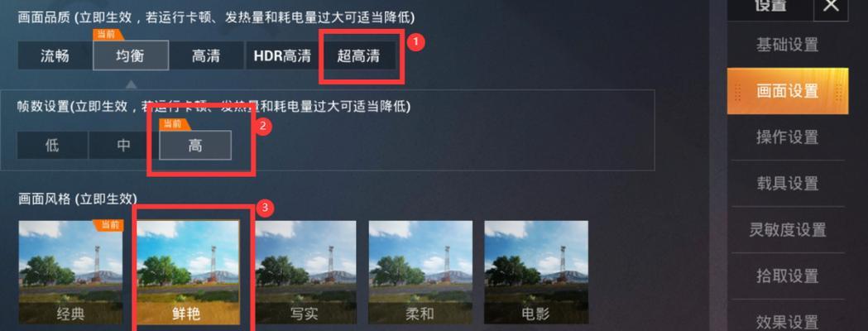Open 基础设置 tab in sidebar
Screen dimensions: 868x331
point(787,45)
